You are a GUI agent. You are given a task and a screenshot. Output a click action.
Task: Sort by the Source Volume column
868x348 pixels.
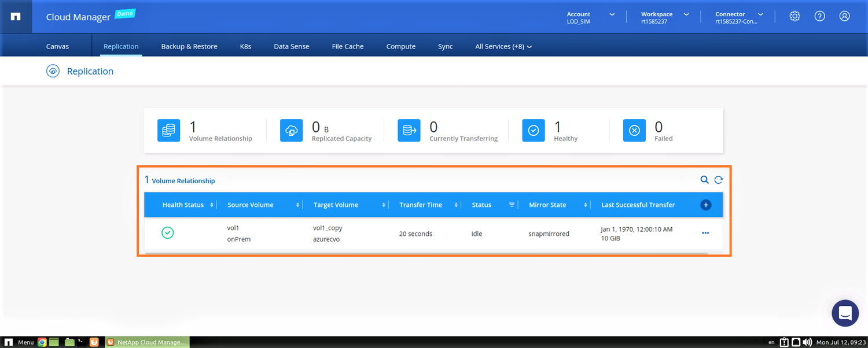pos(298,205)
